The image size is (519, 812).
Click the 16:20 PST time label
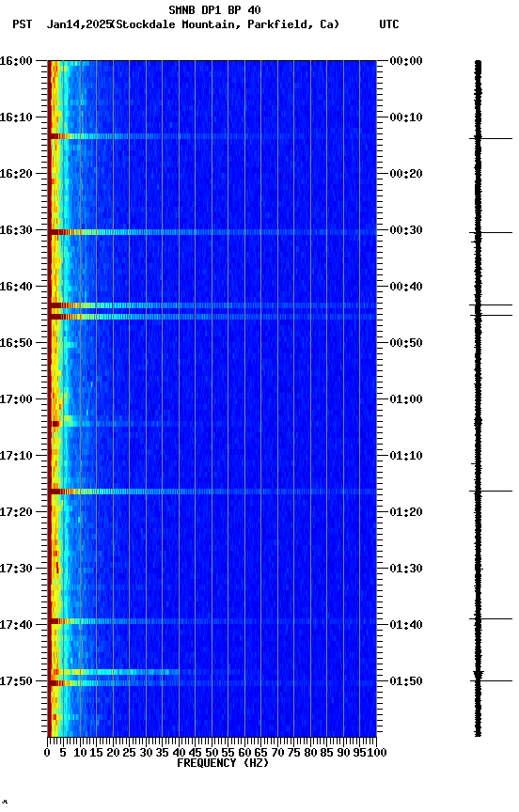16,174
